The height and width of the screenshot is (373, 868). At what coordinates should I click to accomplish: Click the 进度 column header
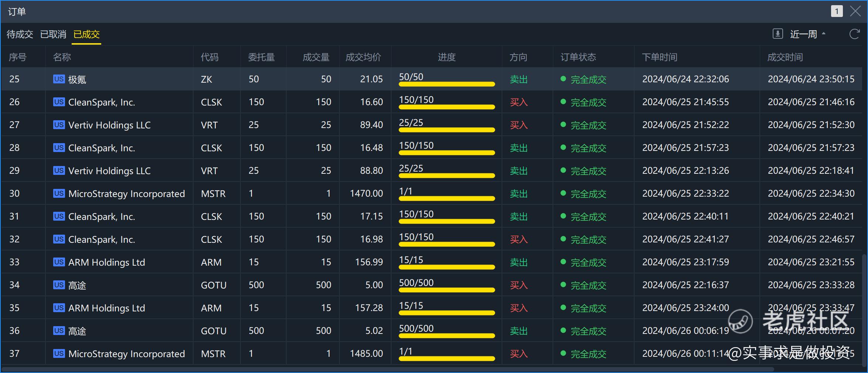tap(447, 57)
